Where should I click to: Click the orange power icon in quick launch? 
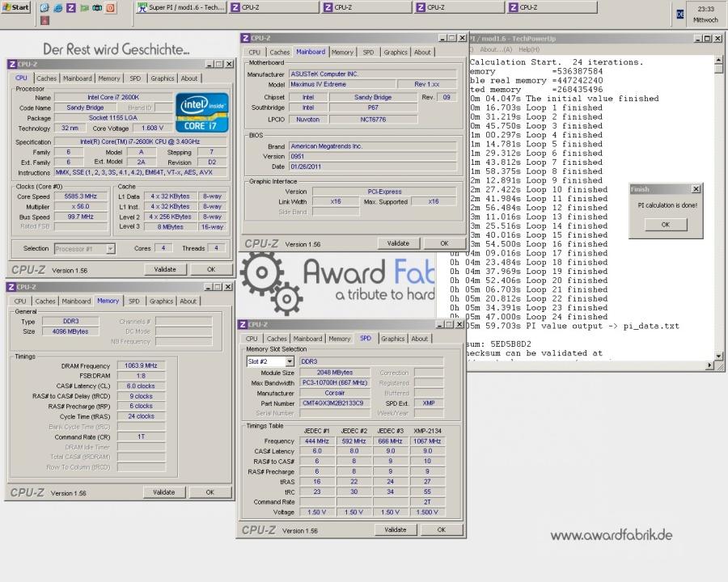[111, 8]
